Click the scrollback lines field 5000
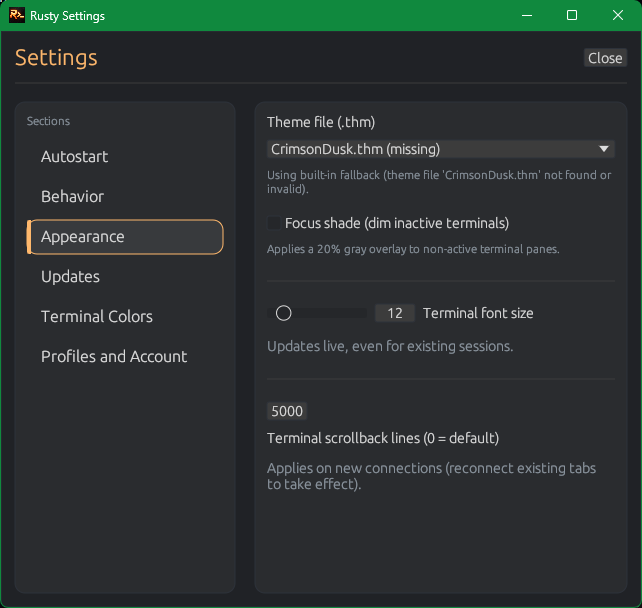The image size is (642, 608). click(x=287, y=411)
